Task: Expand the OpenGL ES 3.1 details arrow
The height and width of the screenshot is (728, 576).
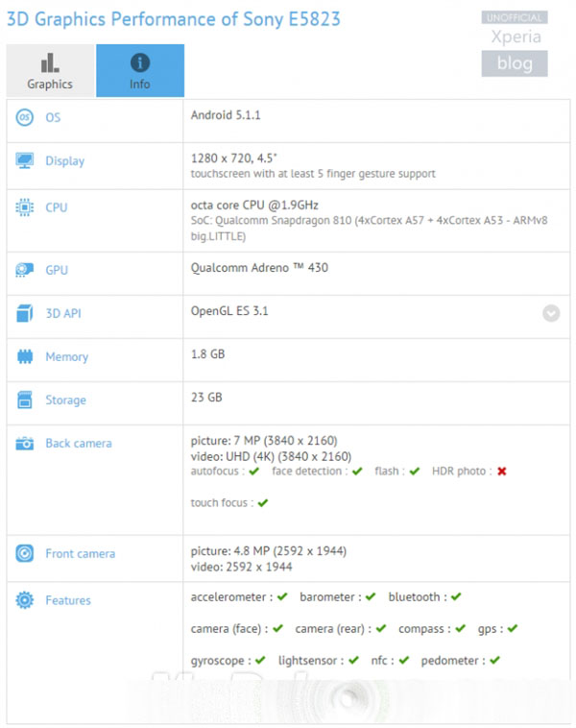Action: (551, 313)
